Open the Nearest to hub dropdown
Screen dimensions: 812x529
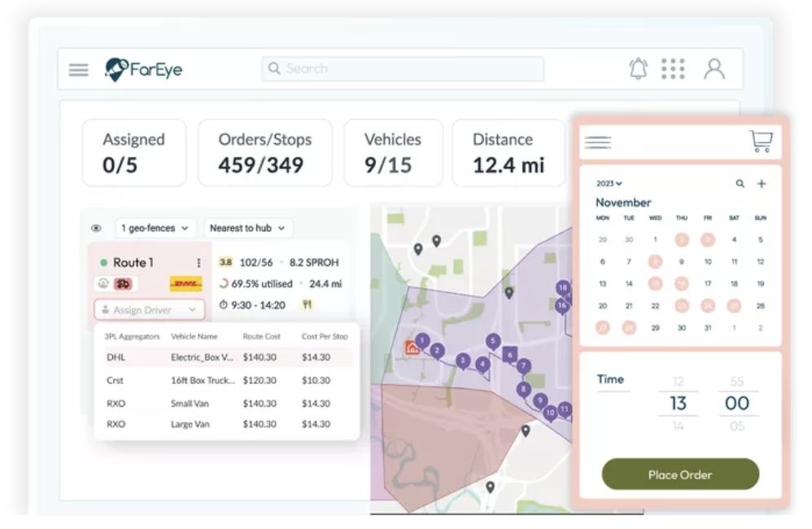[247, 228]
